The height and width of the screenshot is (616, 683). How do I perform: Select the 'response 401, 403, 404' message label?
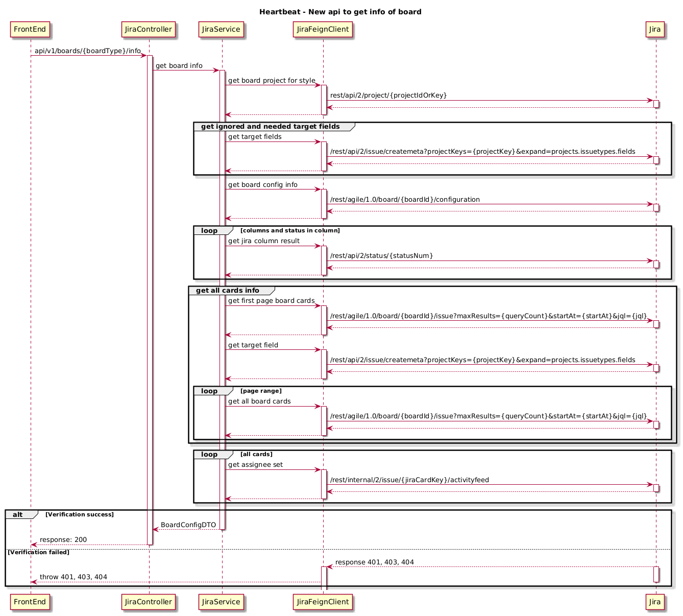(375, 562)
